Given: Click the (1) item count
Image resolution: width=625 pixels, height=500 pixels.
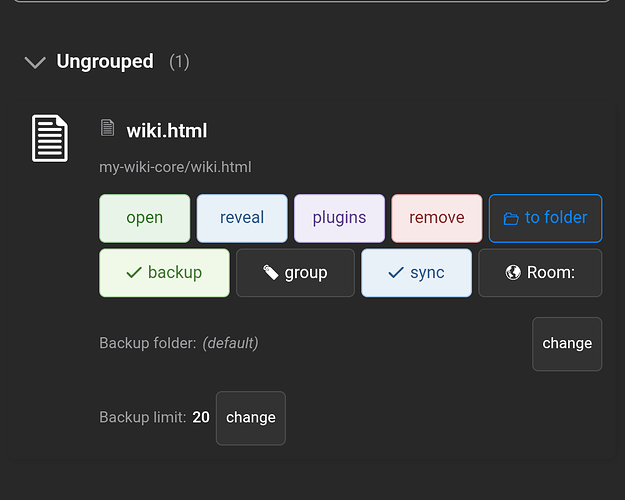Looking at the screenshot, I should pyautogui.click(x=179, y=62).
